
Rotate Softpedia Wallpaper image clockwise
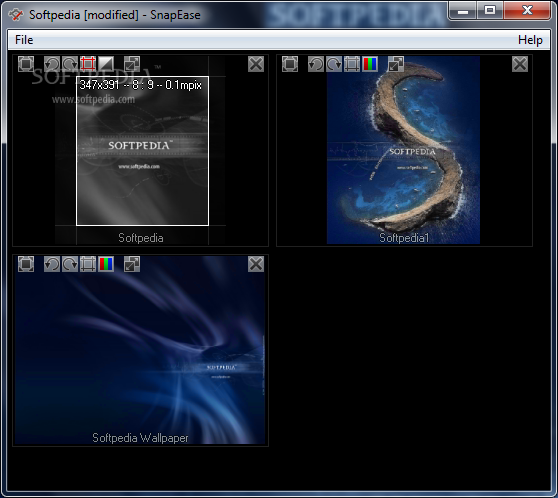pos(70,264)
